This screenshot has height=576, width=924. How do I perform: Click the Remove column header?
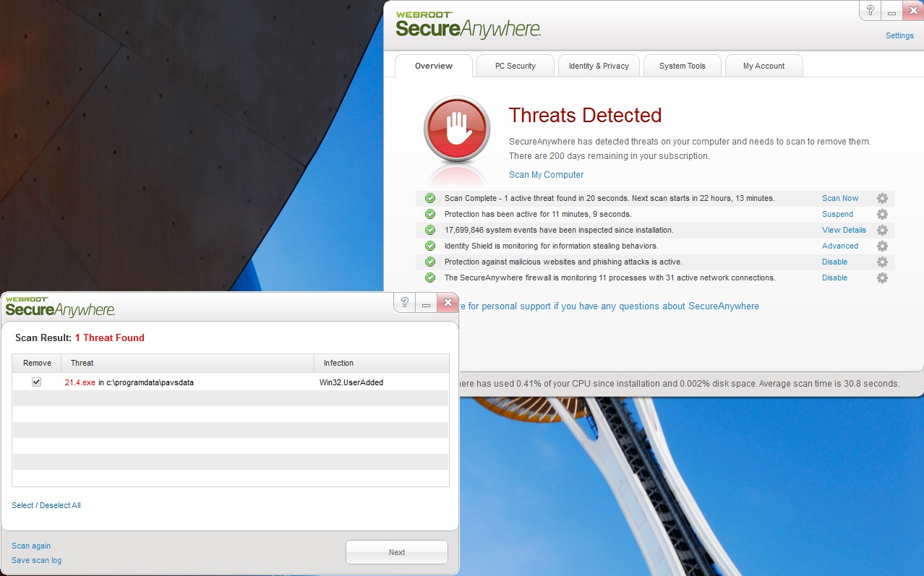coord(37,363)
